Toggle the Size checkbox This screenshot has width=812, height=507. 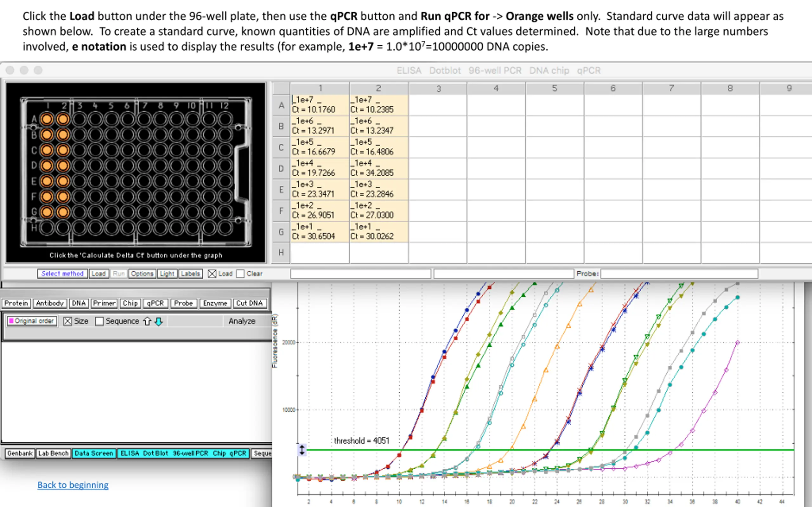pyautogui.click(x=68, y=321)
